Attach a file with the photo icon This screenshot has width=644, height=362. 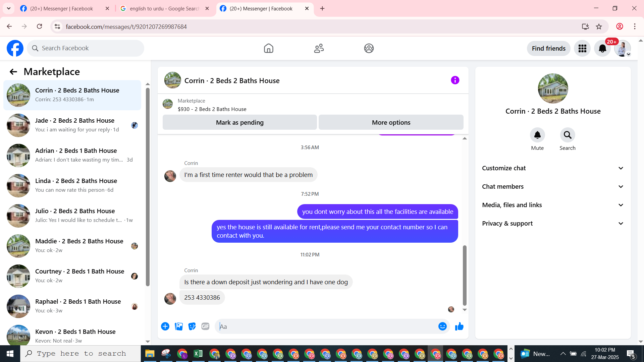(x=179, y=326)
